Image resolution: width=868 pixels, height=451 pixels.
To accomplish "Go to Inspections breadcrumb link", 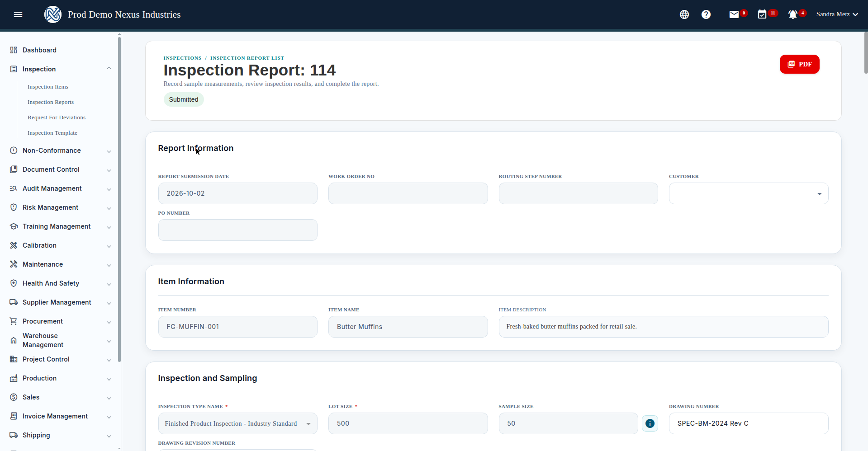I will pos(182,58).
